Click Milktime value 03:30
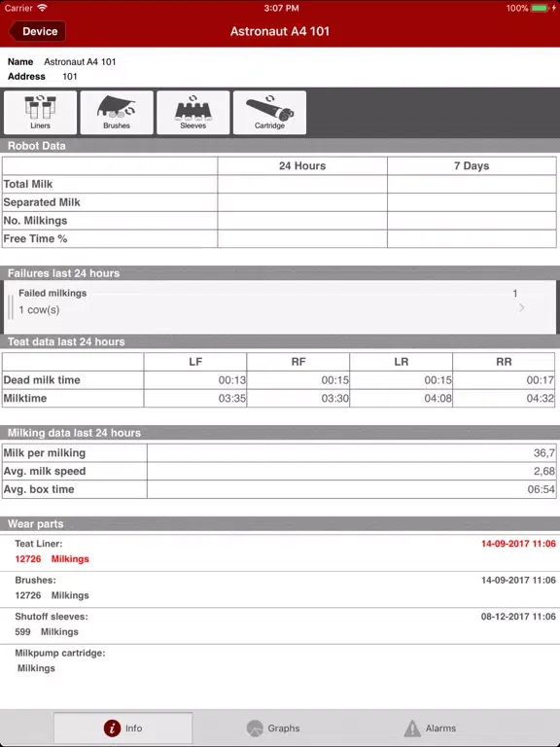Screen dimensions: 560x747 (x=334, y=398)
